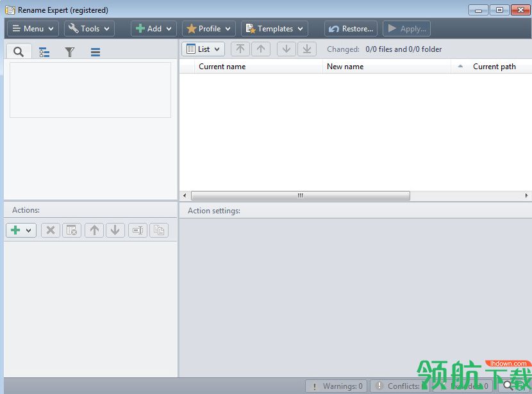Switch to the list lines tab
Screen dimensions: 532x394
coord(96,53)
